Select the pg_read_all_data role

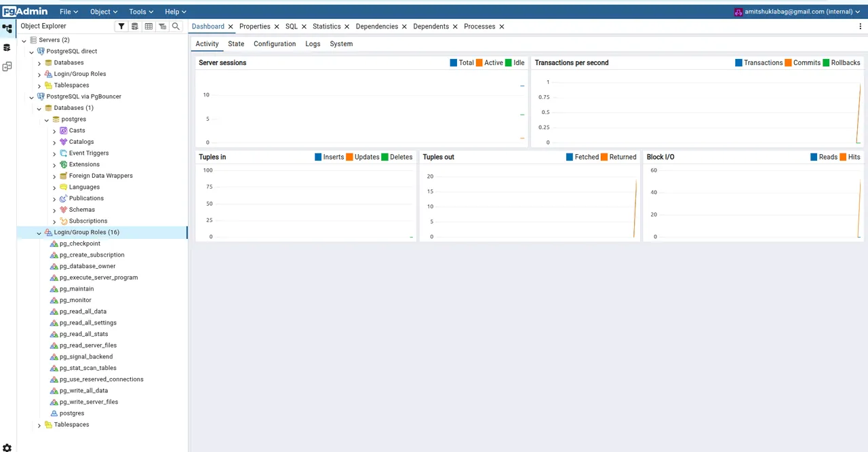pyautogui.click(x=83, y=312)
